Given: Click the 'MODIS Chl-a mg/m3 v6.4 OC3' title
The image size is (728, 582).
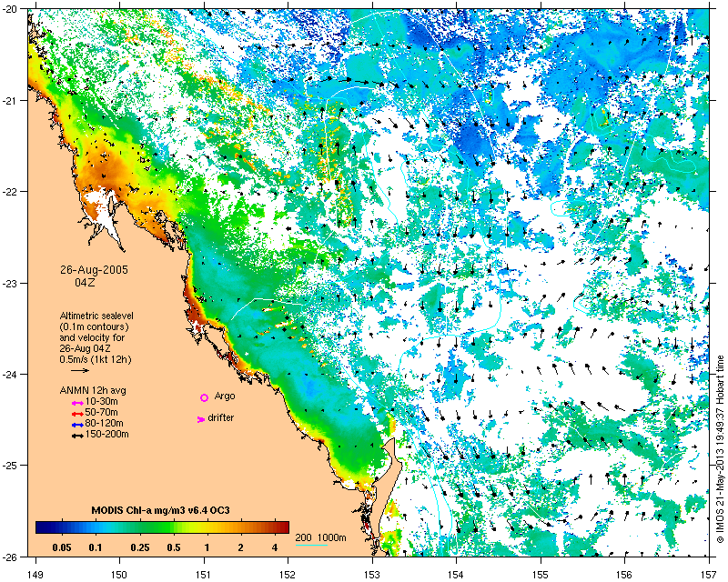Looking at the screenshot, I should (161, 511).
